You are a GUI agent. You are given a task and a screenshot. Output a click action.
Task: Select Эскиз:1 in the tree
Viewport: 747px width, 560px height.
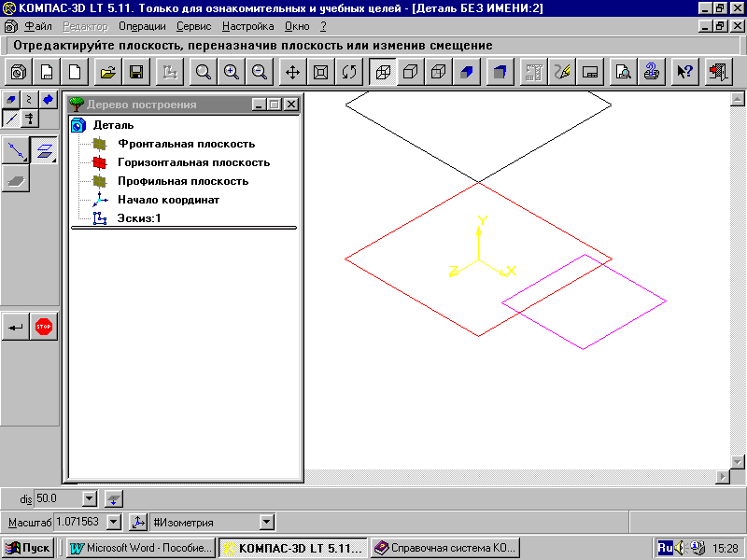(139, 218)
